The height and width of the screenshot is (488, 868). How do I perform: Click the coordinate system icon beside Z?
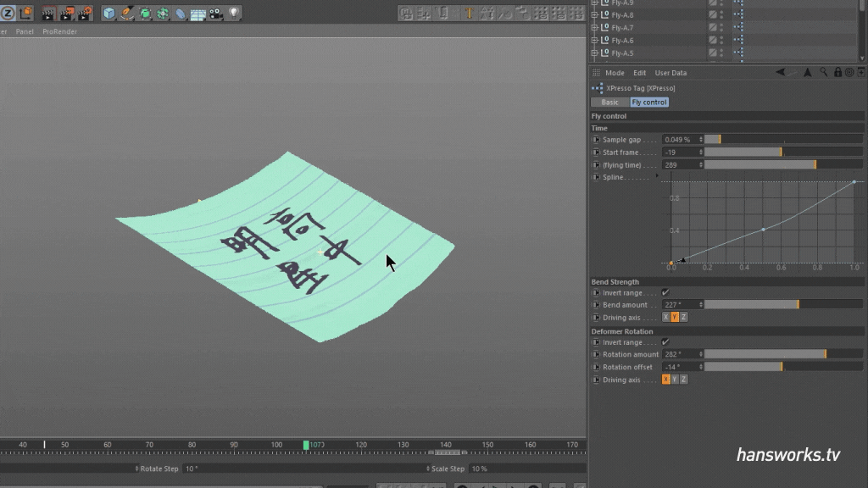pos(26,13)
